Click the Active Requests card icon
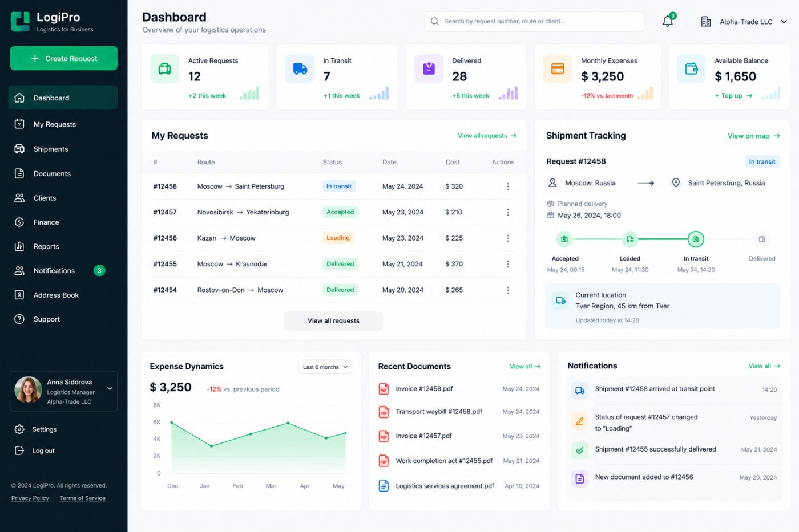The height and width of the screenshot is (532, 799). pyautogui.click(x=165, y=69)
